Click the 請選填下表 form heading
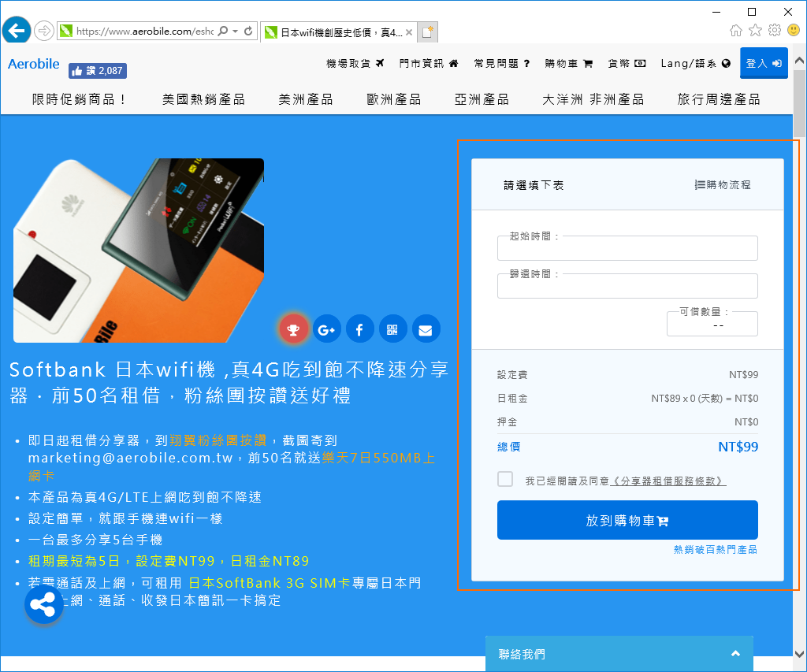Viewport: 807px width, 672px height. tap(534, 185)
